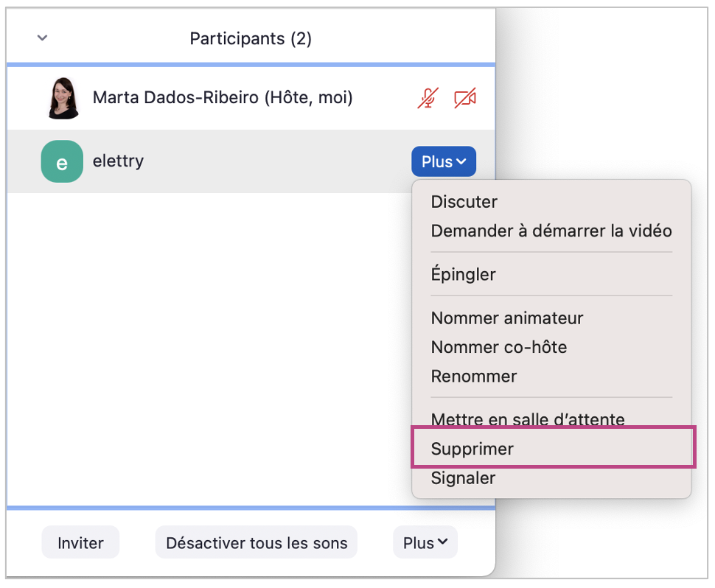Open the bottom Plus dropdown menu

(x=425, y=543)
